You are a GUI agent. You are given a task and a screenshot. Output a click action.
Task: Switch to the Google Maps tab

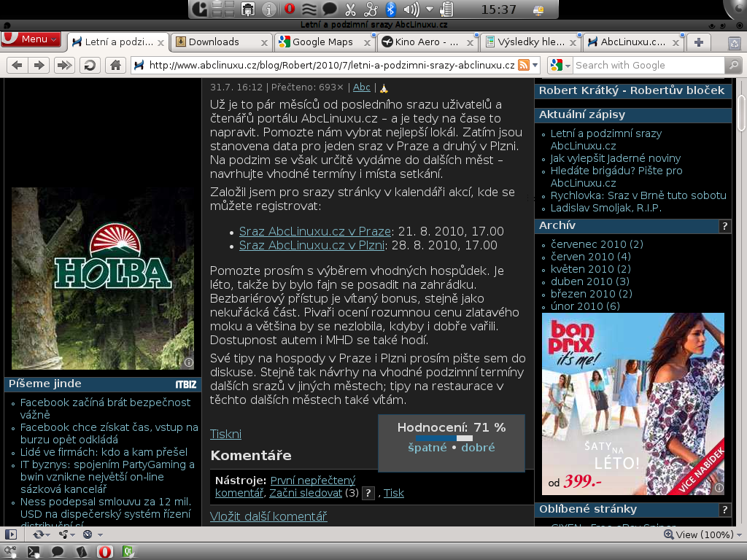[x=325, y=42]
